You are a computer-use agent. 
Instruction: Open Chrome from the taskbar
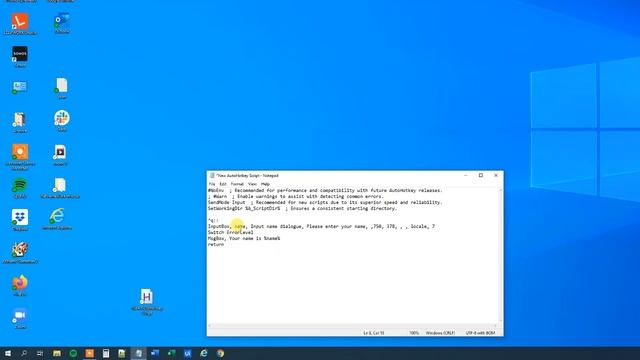pyautogui.click(x=220, y=353)
